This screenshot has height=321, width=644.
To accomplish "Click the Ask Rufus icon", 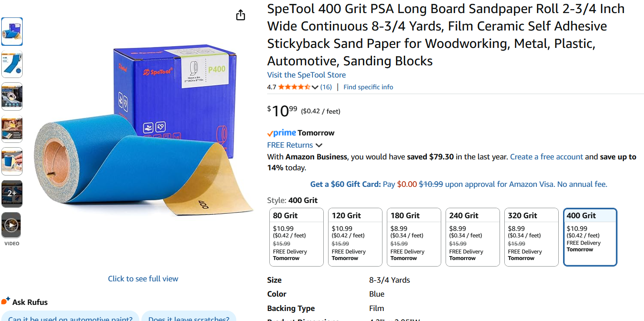I will (x=6, y=301).
